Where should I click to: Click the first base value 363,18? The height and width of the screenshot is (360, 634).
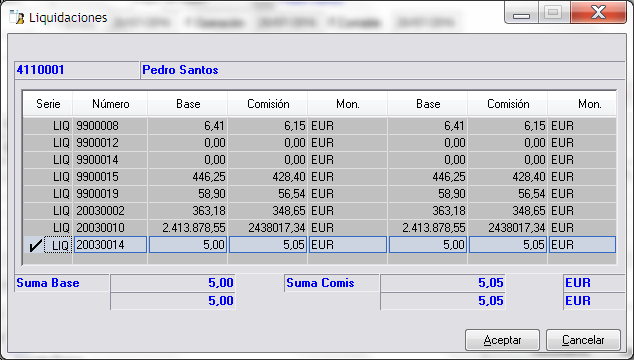(188, 211)
